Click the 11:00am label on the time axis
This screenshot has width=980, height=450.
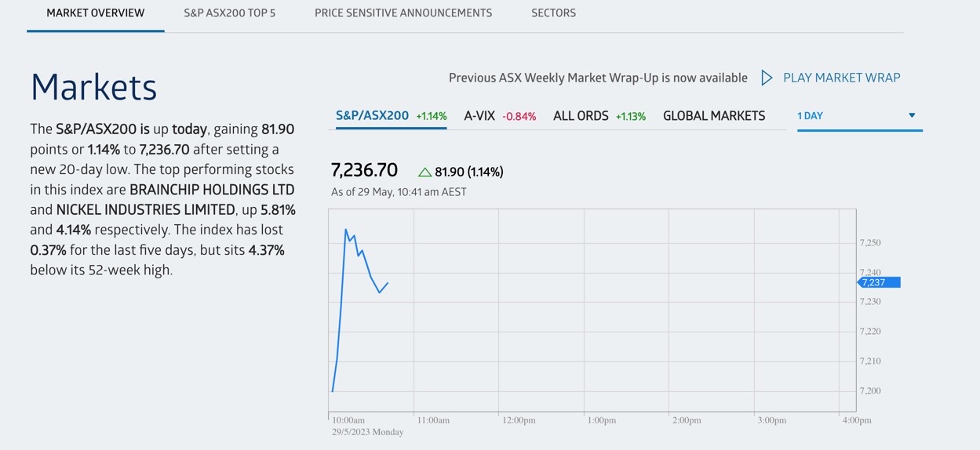pos(433,420)
